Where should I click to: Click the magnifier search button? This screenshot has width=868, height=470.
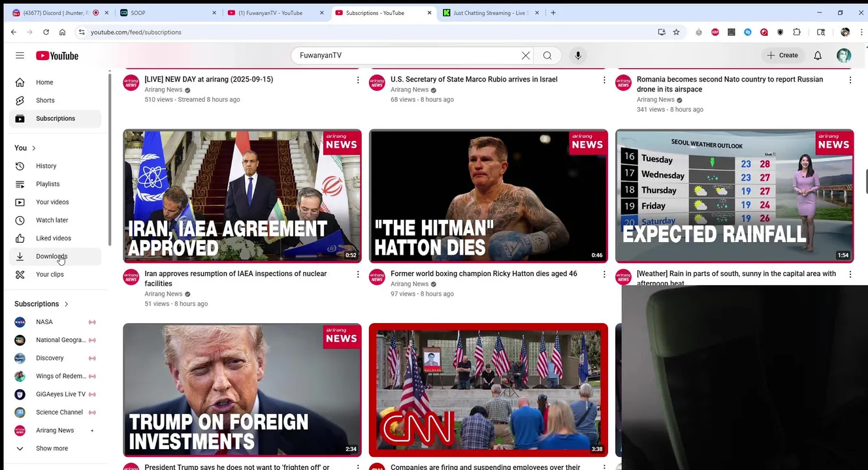[x=547, y=55]
